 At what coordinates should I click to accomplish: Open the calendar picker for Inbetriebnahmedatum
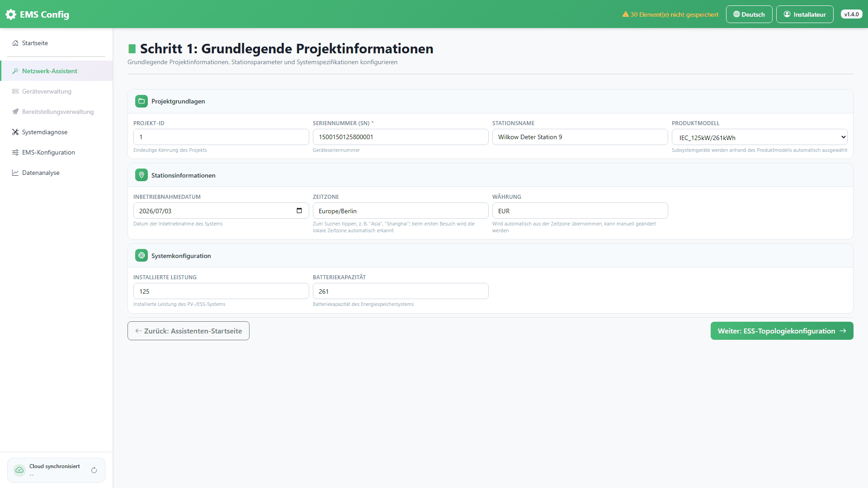click(299, 211)
